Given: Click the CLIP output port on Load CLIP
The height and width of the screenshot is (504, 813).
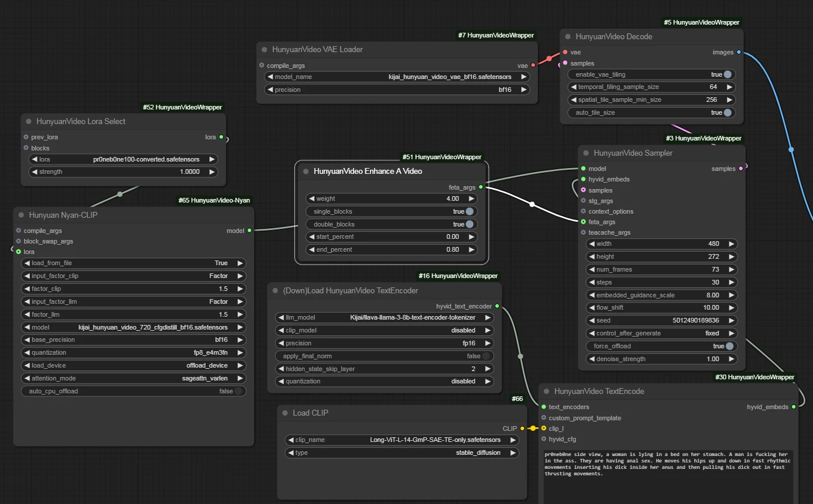Looking at the screenshot, I should point(522,428).
